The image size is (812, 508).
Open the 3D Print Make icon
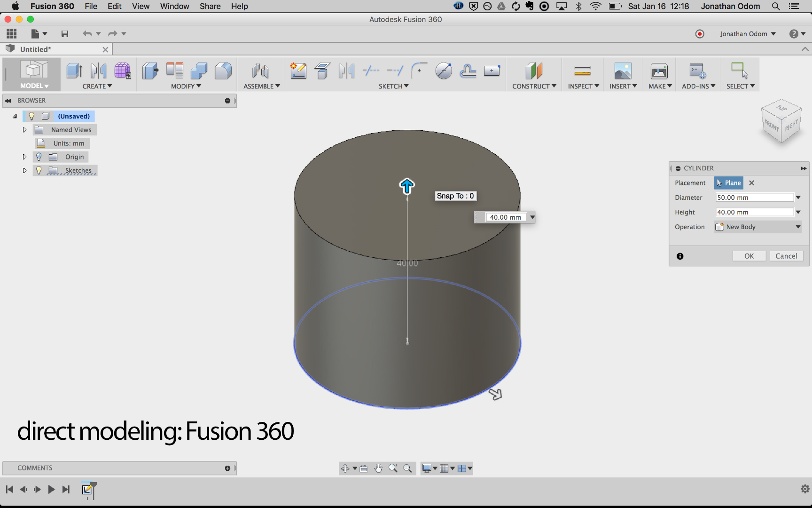pyautogui.click(x=659, y=71)
